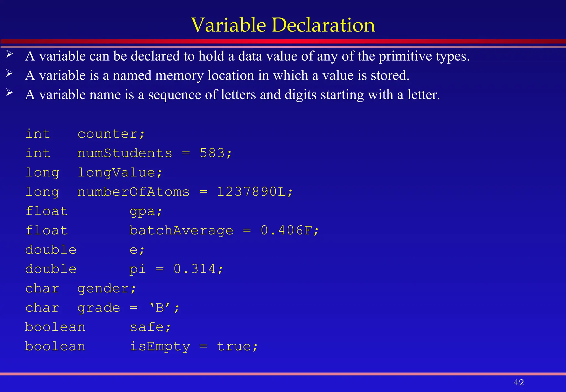Click the value 583 in code
This screenshot has width=566, height=392.
pos(212,153)
